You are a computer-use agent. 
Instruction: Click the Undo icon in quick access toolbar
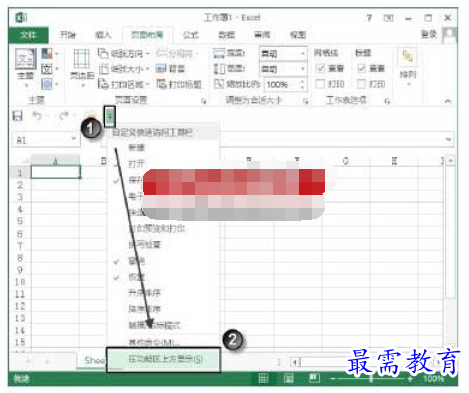point(37,116)
